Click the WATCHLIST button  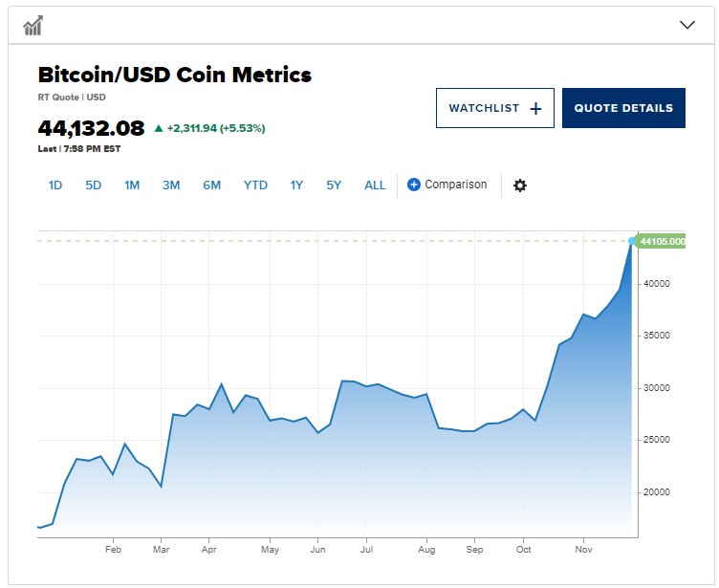(494, 108)
